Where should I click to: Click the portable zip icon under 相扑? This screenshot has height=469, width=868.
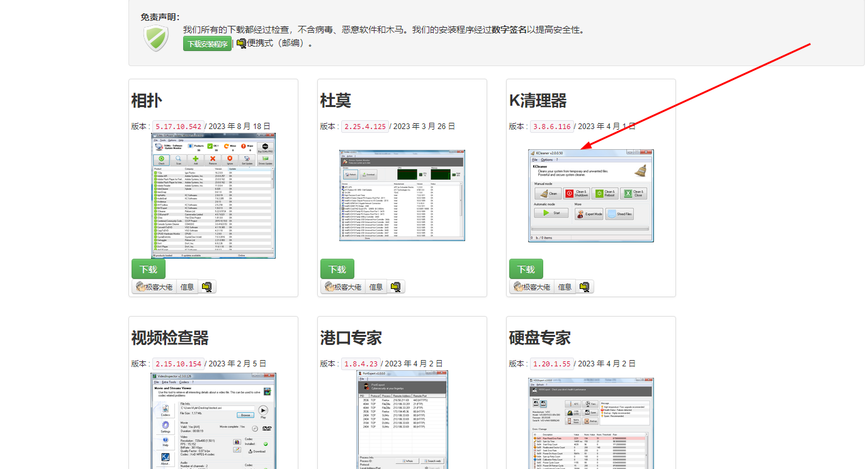click(207, 287)
